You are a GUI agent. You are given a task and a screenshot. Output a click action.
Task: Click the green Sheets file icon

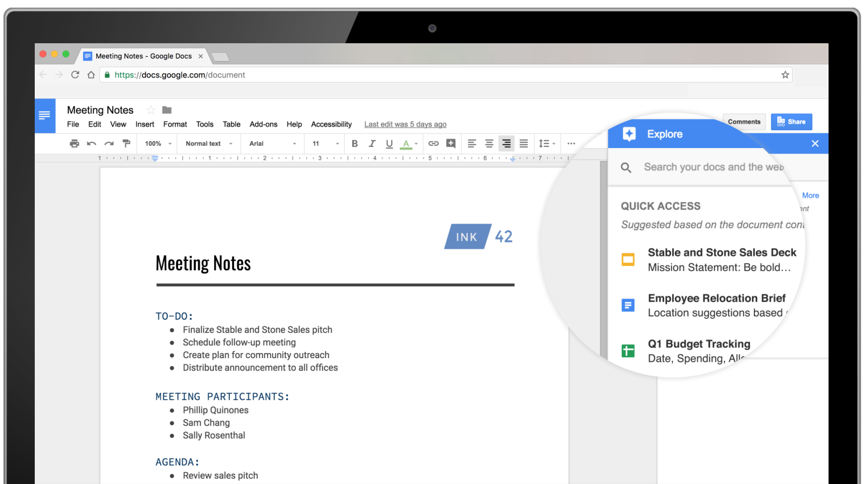pyautogui.click(x=628, y=351)
